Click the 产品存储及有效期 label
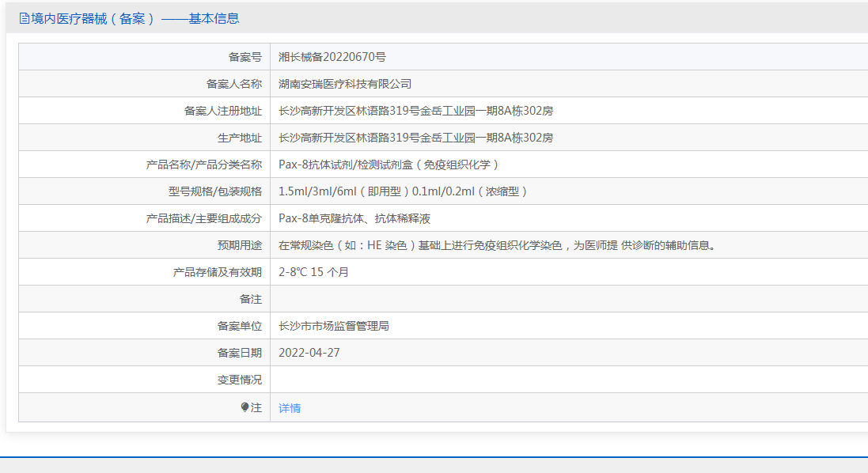 217,273
